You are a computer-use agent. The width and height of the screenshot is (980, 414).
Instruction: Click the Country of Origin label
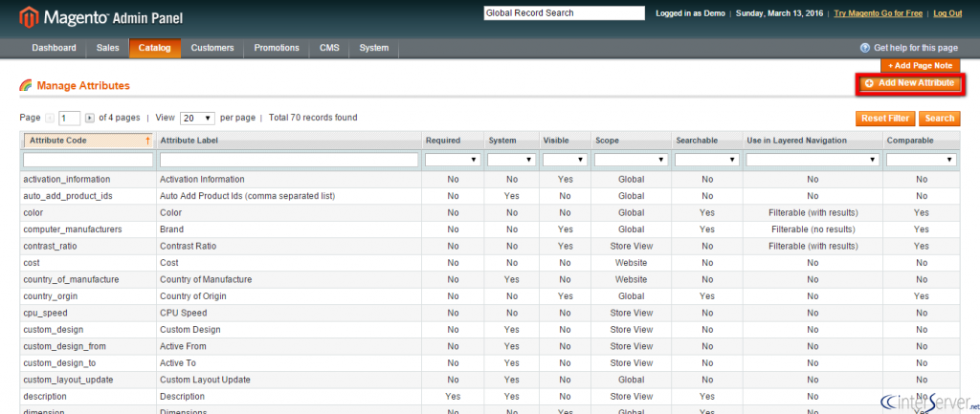point(193,296)
